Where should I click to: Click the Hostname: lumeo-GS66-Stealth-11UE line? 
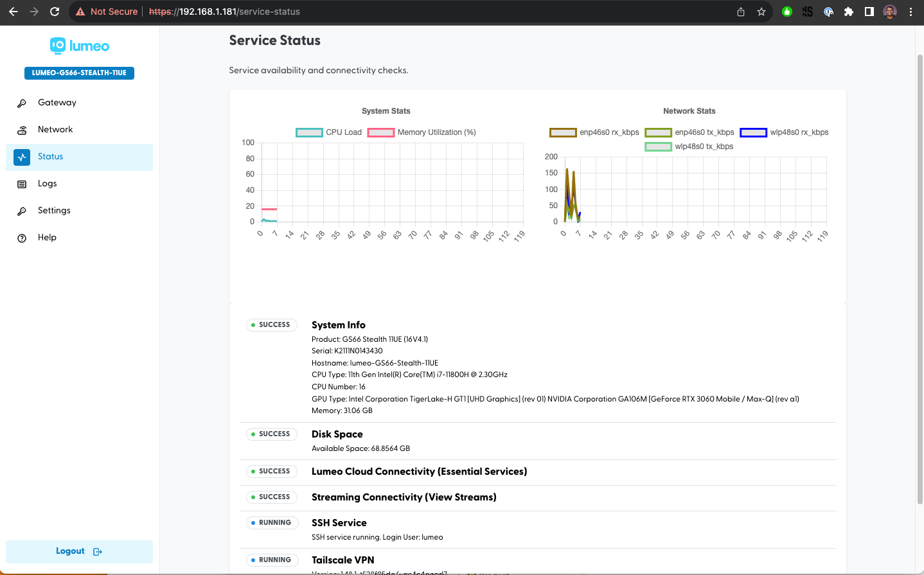pyautogui.click(x=375, y=363)
